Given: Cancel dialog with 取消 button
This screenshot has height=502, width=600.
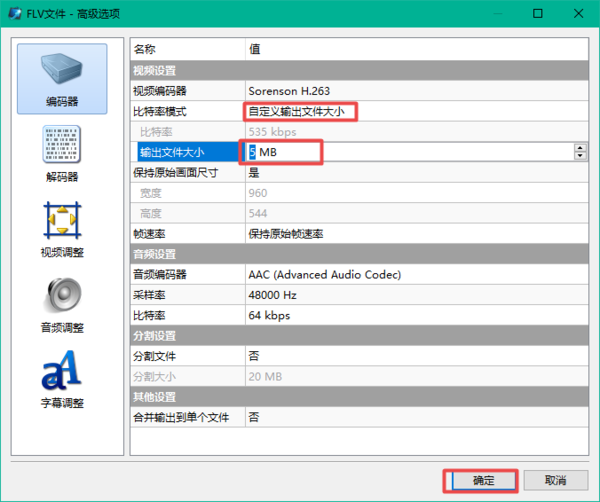Looking at the screenshot, I should [x=556, y=480].
